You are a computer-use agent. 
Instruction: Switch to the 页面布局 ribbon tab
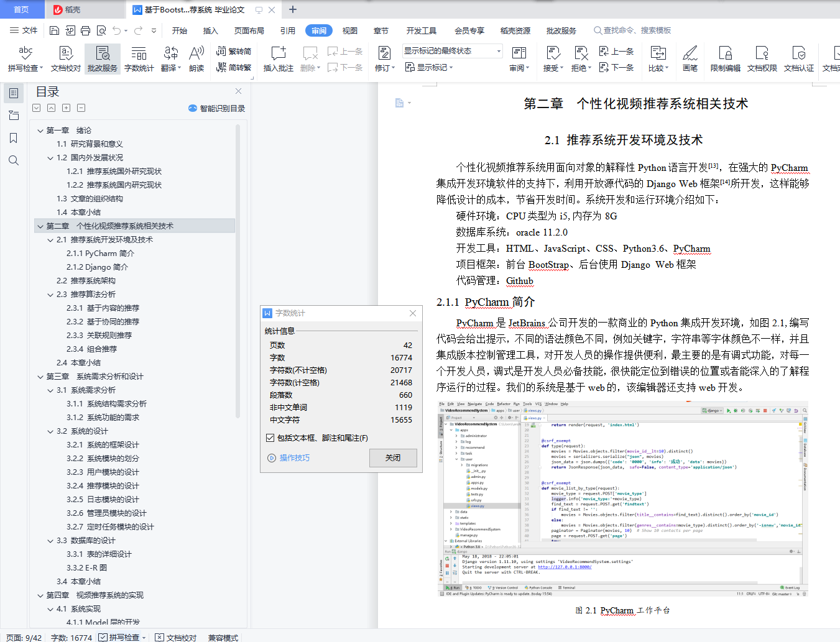(x=249, y=30)
